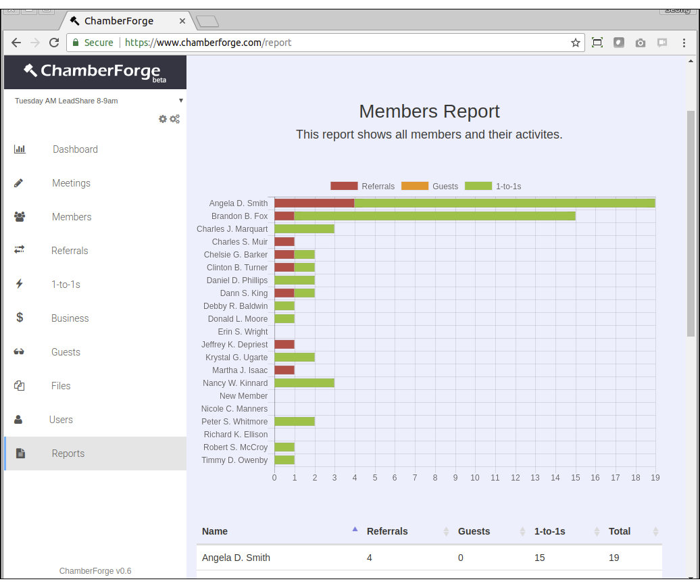700x588 pixels.
Task: Open Referrals via the arrows icon
Action: point(20,250)
